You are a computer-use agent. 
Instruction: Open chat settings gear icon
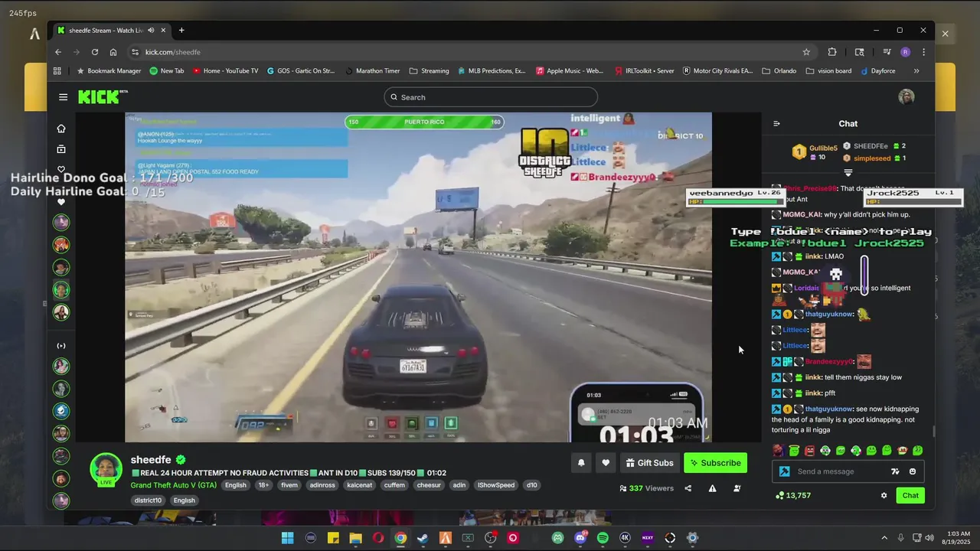[884, 495]
